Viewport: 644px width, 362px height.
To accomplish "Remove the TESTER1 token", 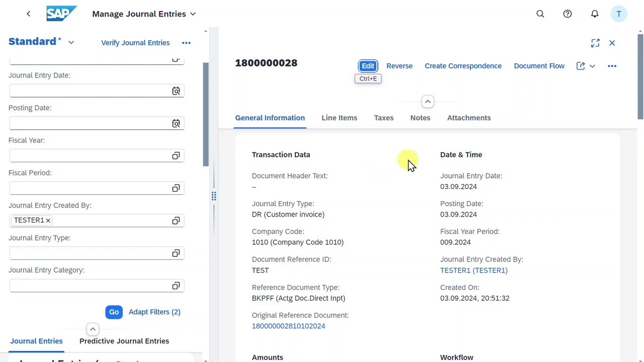I will tap(48, 220).
